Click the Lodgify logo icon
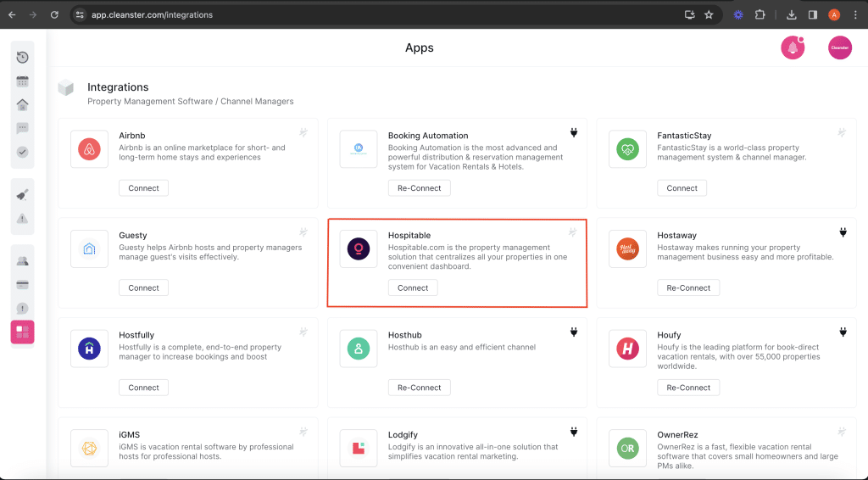The width and height of the screenshot is (868, 480). tap(359, 448)
